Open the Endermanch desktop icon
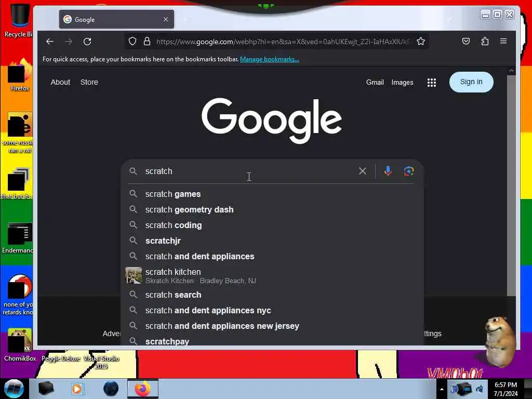Viewport: 532px width, 399px height. (18, 237)
